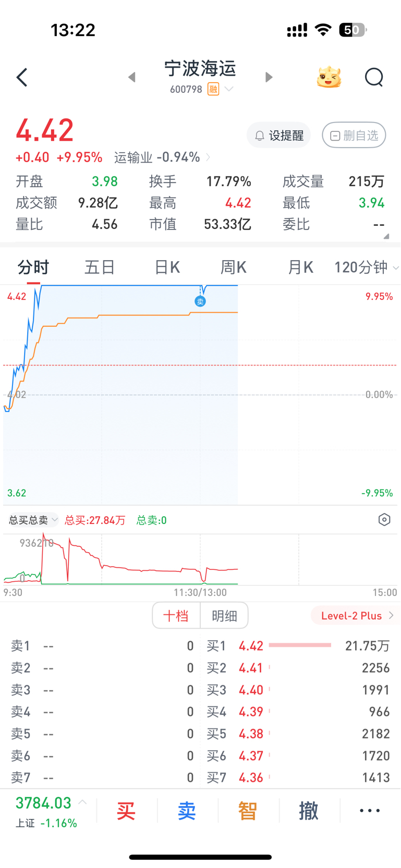
Task: Tap the cartoon mascot icon
Action: pyautogui.click(x=329, y=78)
